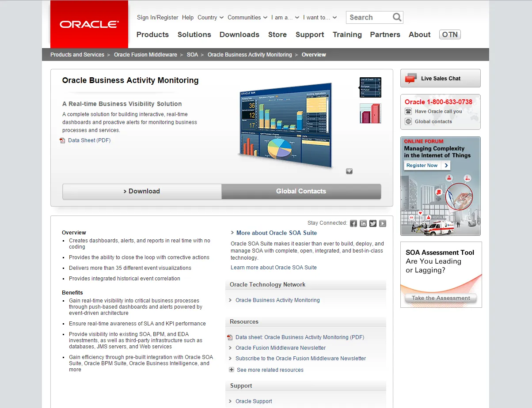The width and height of the screenshot is (532, 408).
Task: Select the Line of Credit table thumbnail
Action: coord(370,87)
